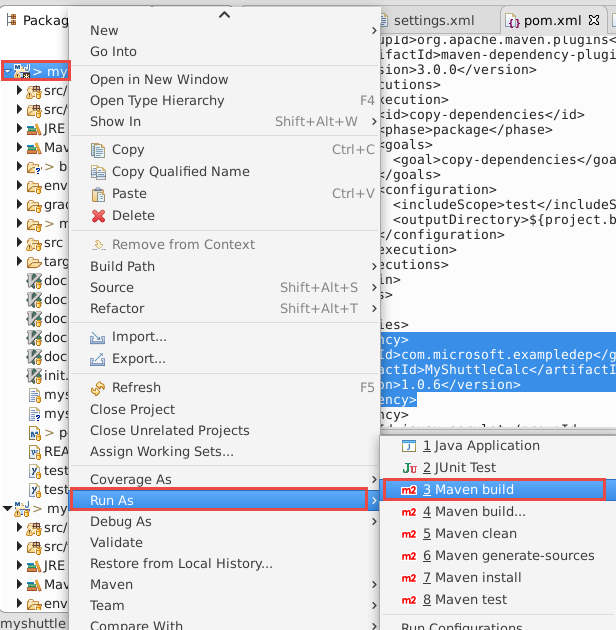Choose Go Into from context menu

tap(225, 51)
